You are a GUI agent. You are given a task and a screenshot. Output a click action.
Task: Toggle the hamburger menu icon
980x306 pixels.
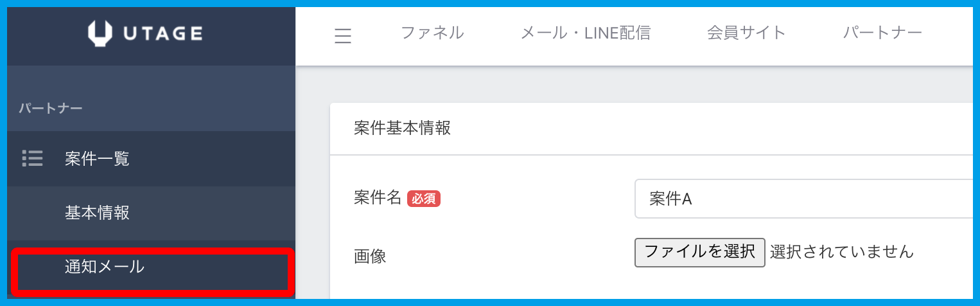click(x=343, y=36)
